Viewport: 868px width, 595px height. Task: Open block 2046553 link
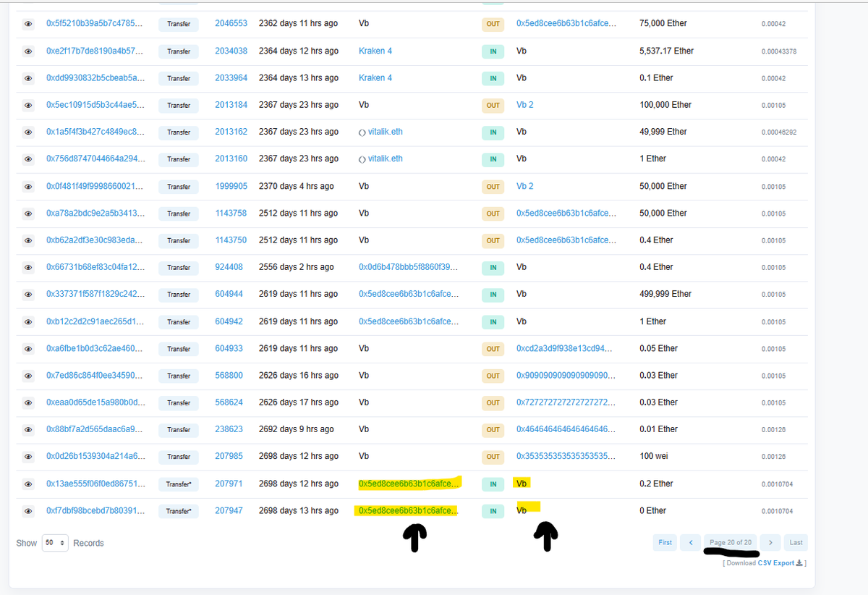[231, 23]
